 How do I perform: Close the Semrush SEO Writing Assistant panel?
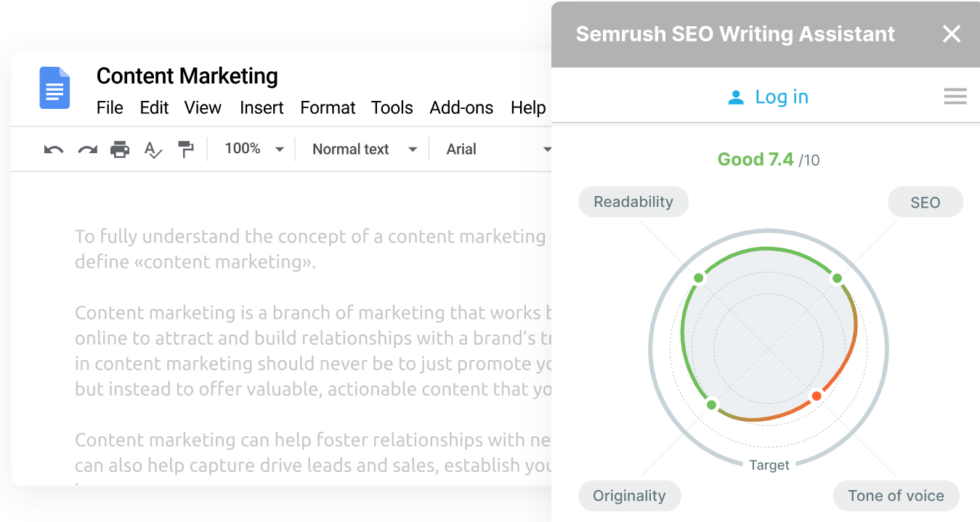(x=951, y=34)
